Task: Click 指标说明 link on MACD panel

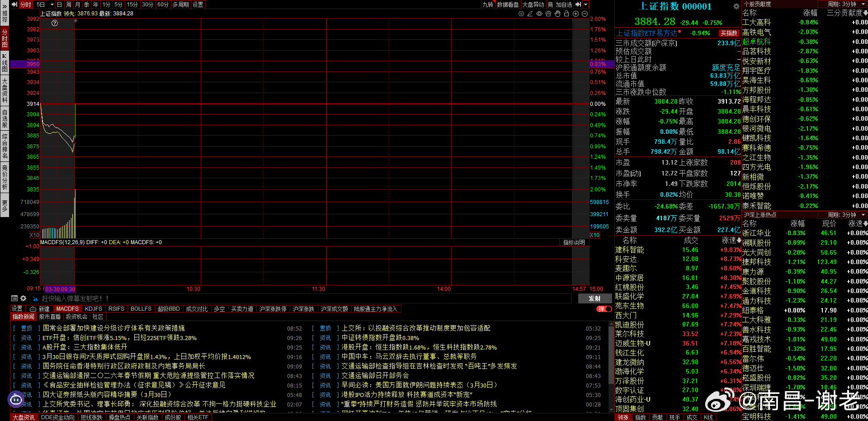Action: tap(574, 242)
